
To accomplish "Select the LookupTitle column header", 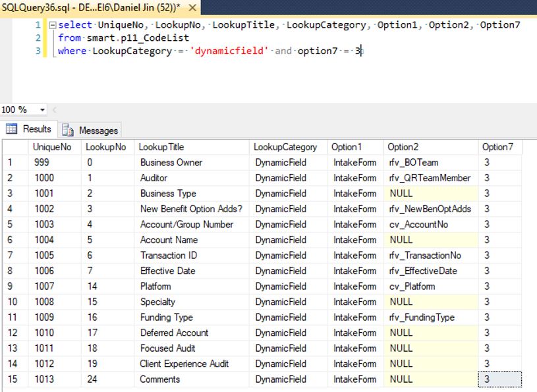I will coord(192,147).
